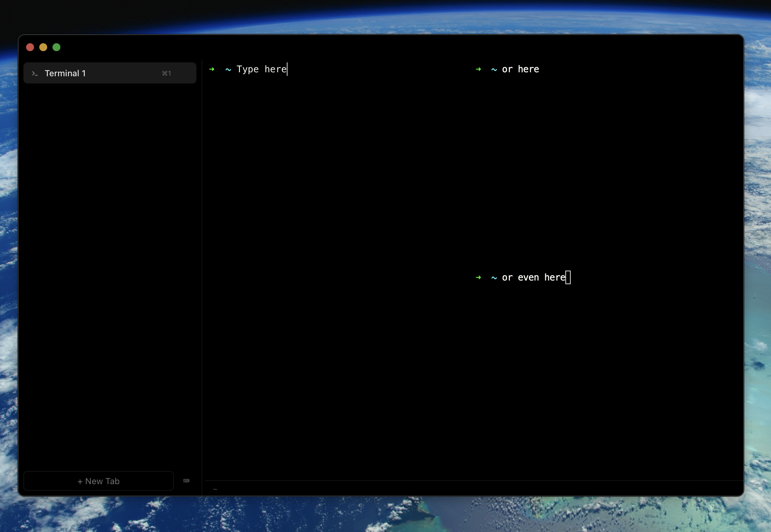Screen dimensions: 771x532
Task: Zoom the window with the green button
Action: [x=57, y=47]
